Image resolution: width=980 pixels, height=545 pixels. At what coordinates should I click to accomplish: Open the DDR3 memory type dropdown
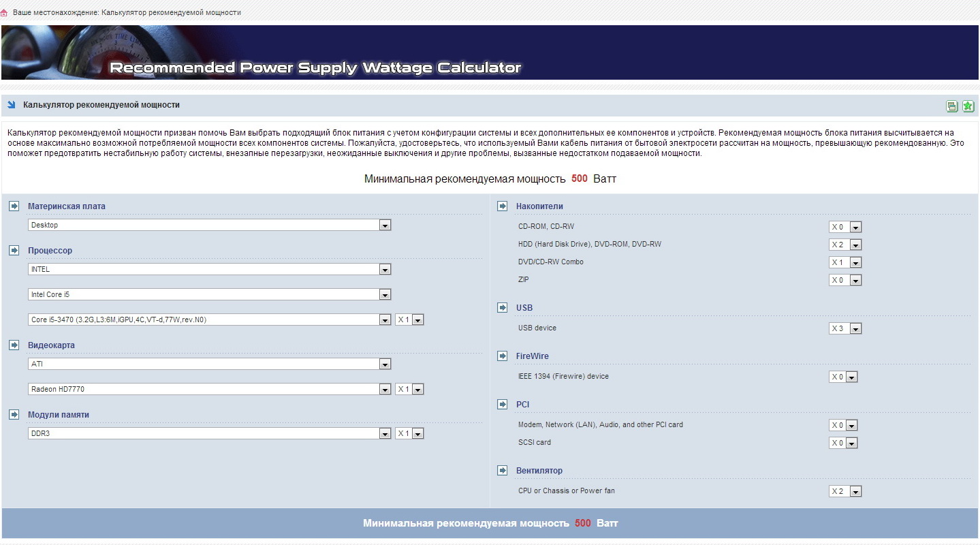coord(210,433)
